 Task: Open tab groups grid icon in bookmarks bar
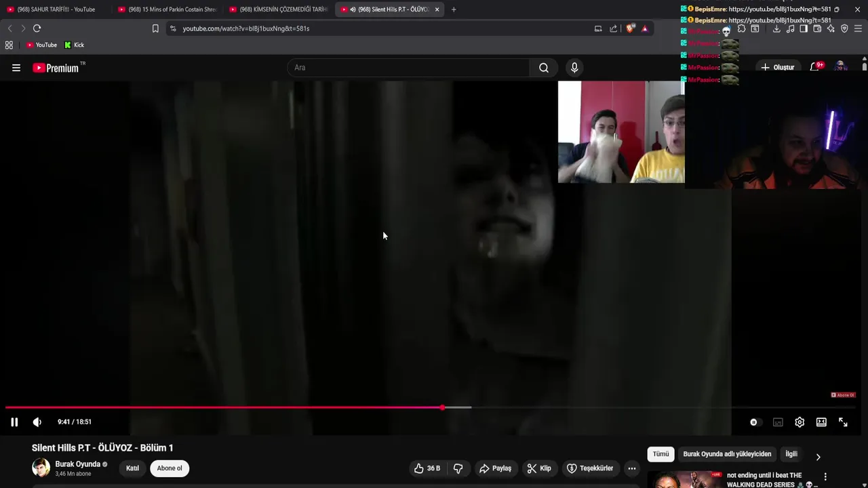[x=9, y=45]
